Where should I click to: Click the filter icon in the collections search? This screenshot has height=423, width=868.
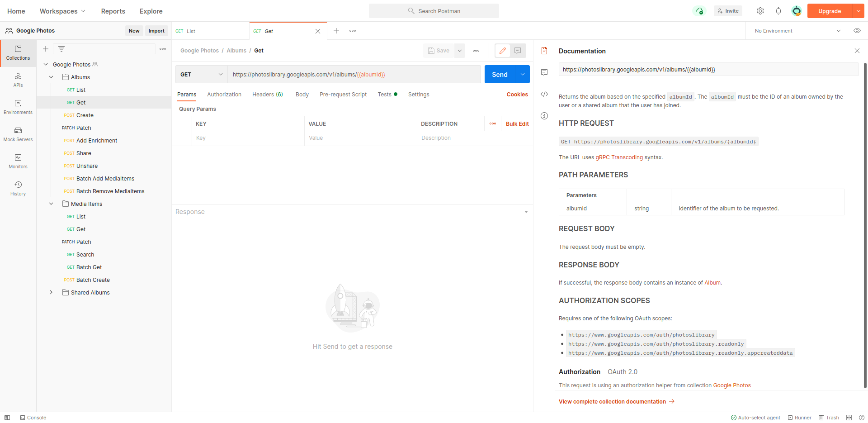pyautogui.click(x=61, y=49)
